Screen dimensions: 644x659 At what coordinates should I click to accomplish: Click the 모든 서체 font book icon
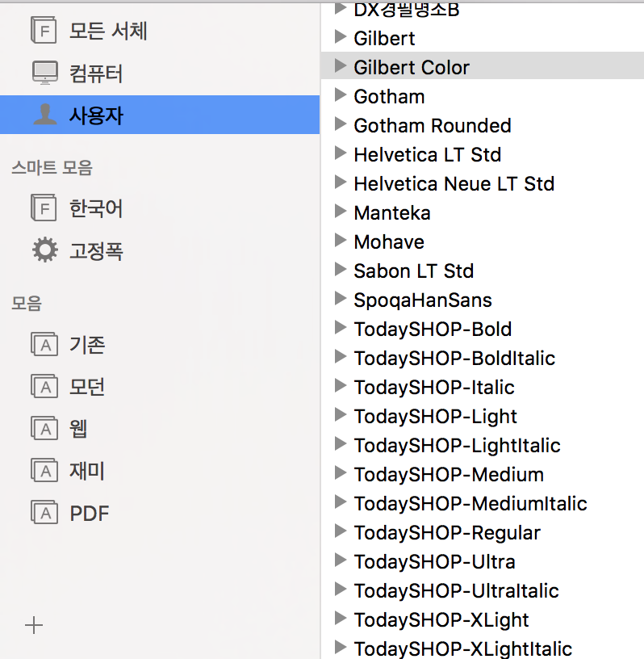[x=44, y=30]
